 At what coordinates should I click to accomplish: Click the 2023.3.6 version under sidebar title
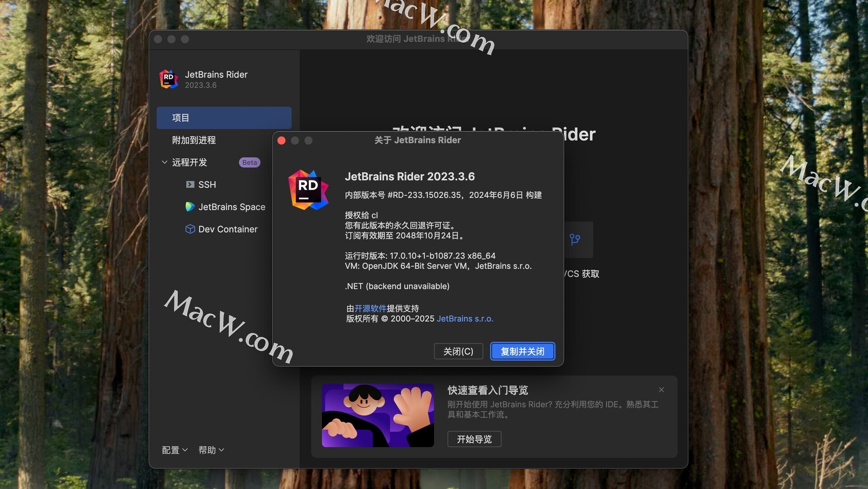coord(201,85)
